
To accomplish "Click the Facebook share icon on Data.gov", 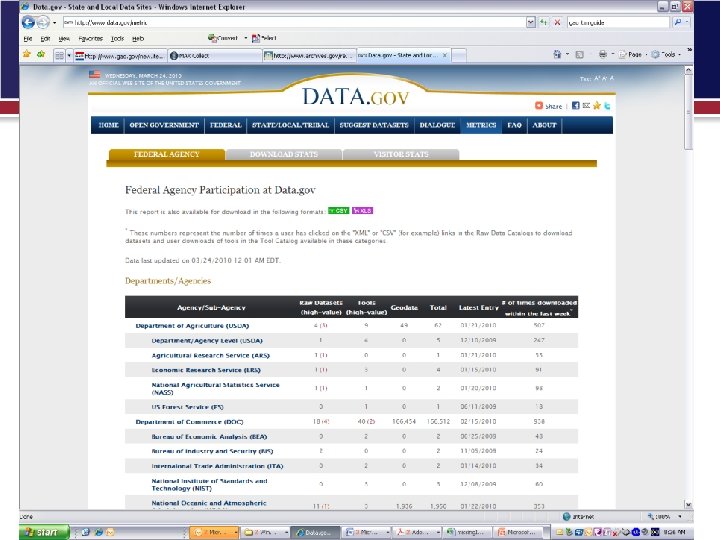I will pyautogui.click(x=575, y=106).
